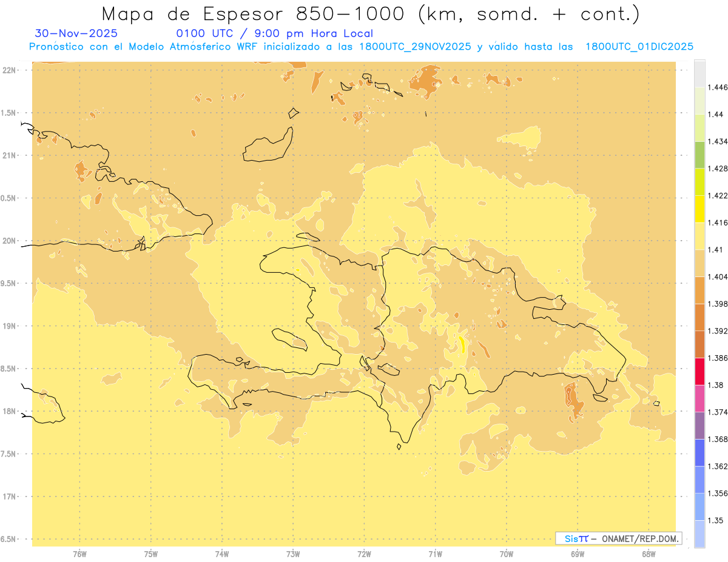Click the light yellow swatch between 1.41 and 1.416
This screenshot has height=562, width=728.
click(699, 236)
